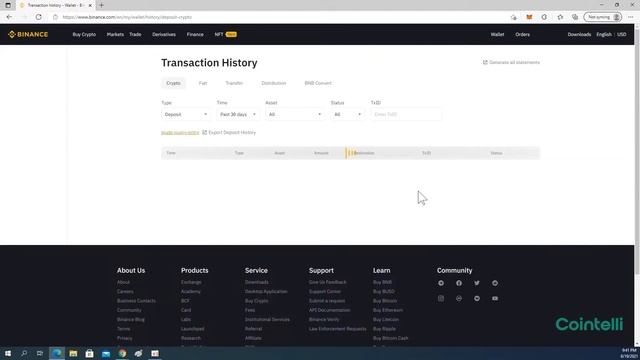Click the second Community icon in the bottom row
Screen dimensions: 640x360
pos(459,298)
